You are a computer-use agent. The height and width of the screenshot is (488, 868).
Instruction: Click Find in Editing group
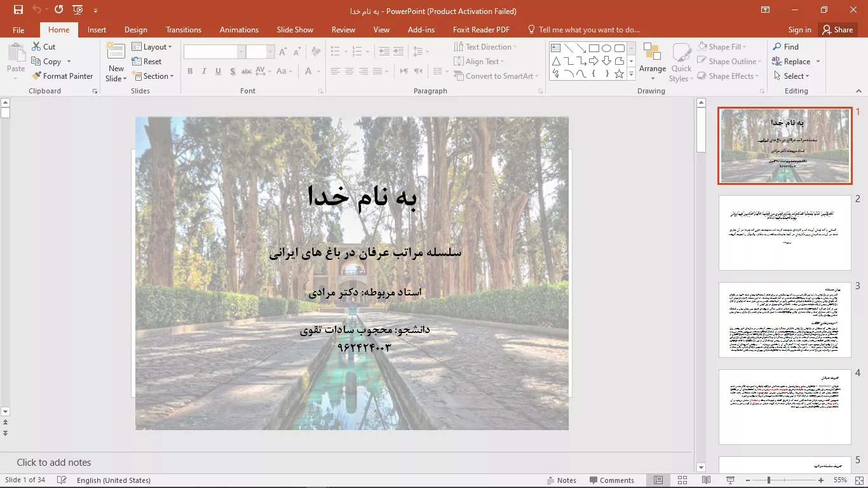click(785, 47)
